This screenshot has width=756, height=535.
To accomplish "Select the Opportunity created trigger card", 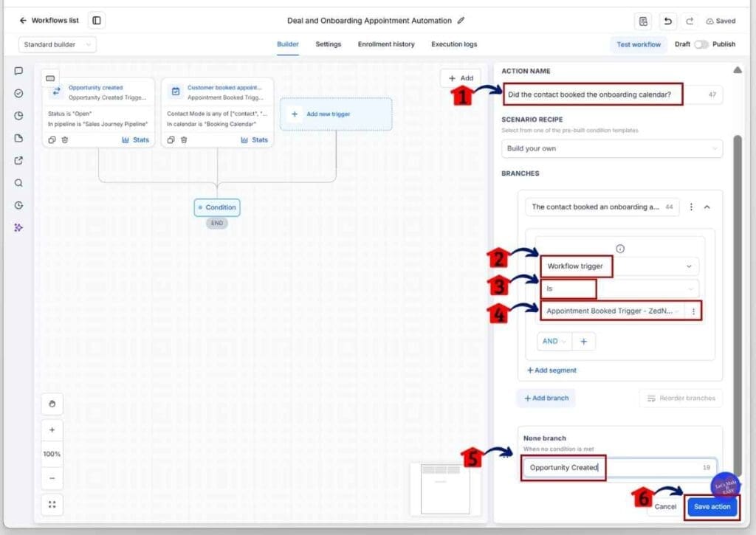I will point(99,112).
